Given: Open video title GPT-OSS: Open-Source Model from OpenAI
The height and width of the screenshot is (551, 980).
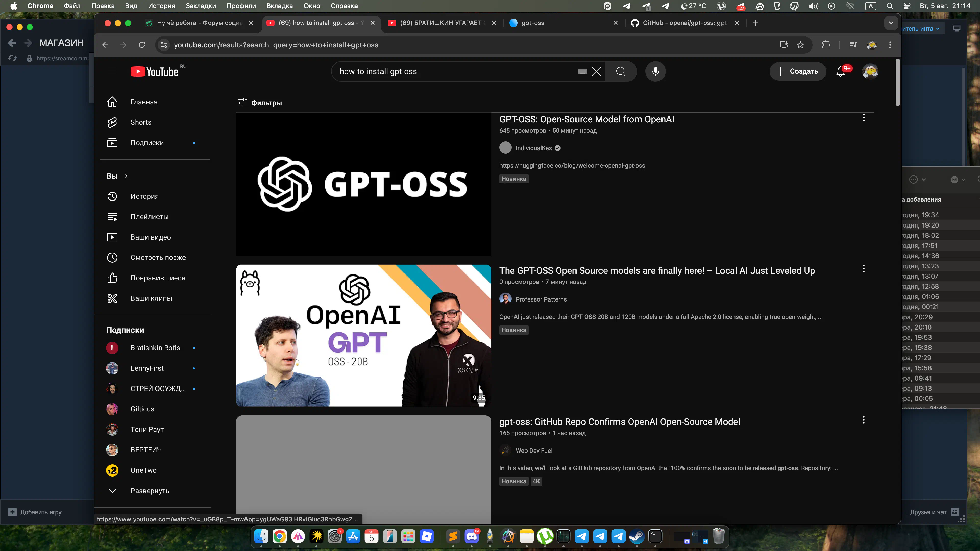Looking at the screenshot, I should (x=587, y=119).
